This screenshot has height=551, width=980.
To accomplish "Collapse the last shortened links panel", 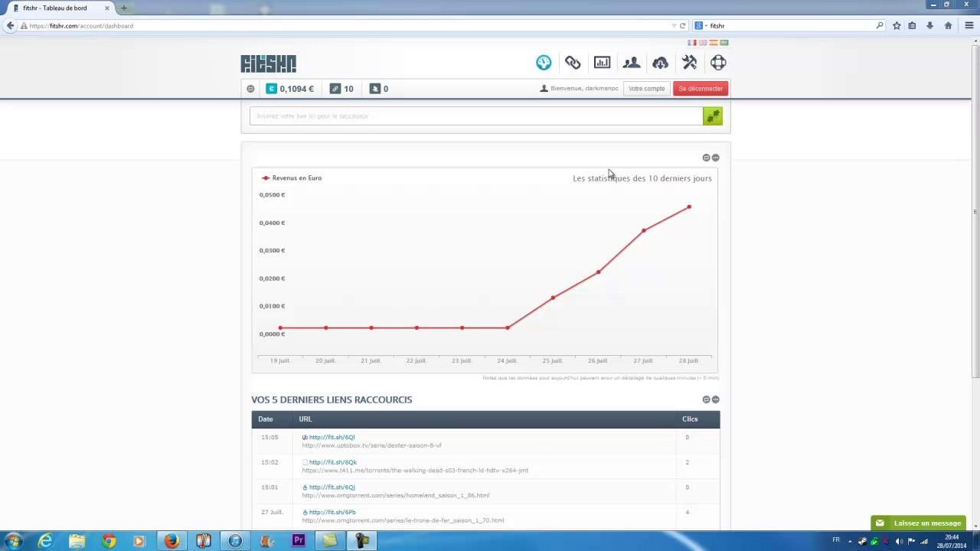I will click(x=706, y=399).
